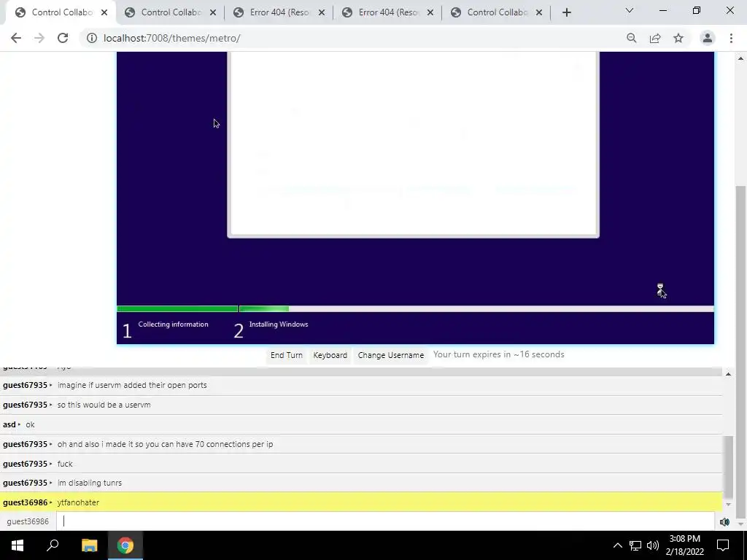
Task: Click inside the chat message input
Action: click(x=385, y=521)
